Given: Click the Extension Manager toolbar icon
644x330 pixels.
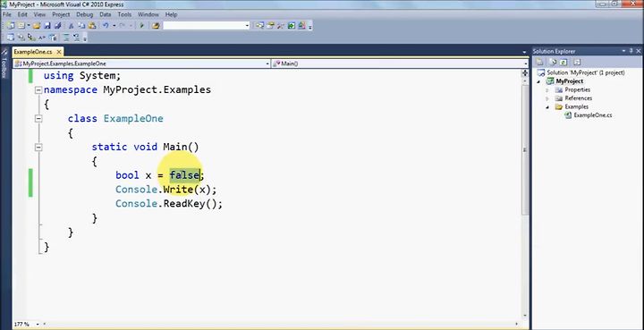Looking at the screenshot, I should click(x=302, y=25).
